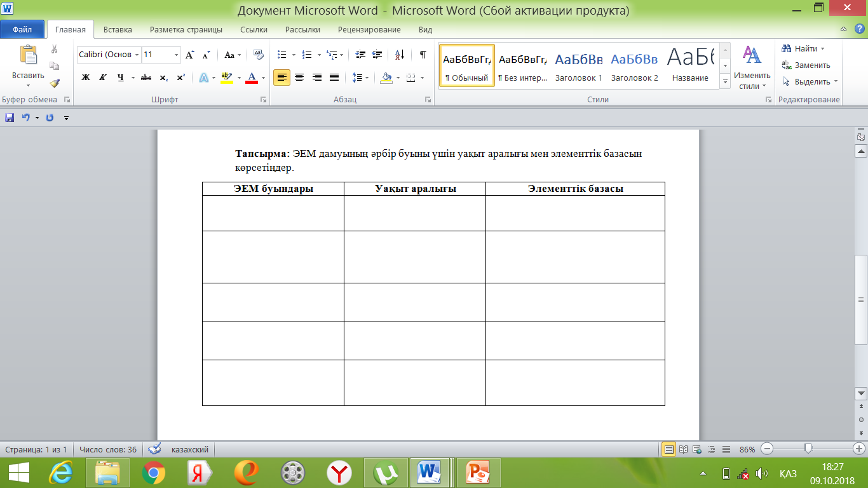Click the Redo icon in Quick Access toolbar
868x488 pixels.
50,118
